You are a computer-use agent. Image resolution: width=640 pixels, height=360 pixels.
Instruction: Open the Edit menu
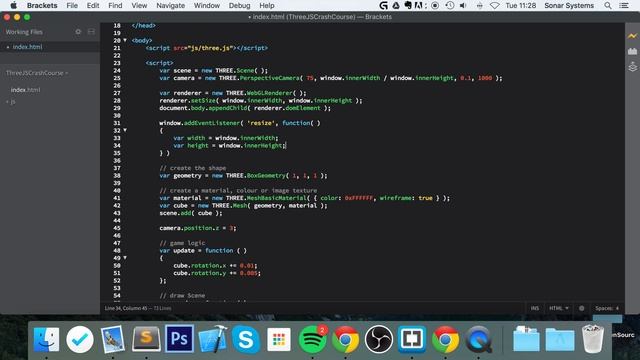pyautogui.click(x=93, y=6)
